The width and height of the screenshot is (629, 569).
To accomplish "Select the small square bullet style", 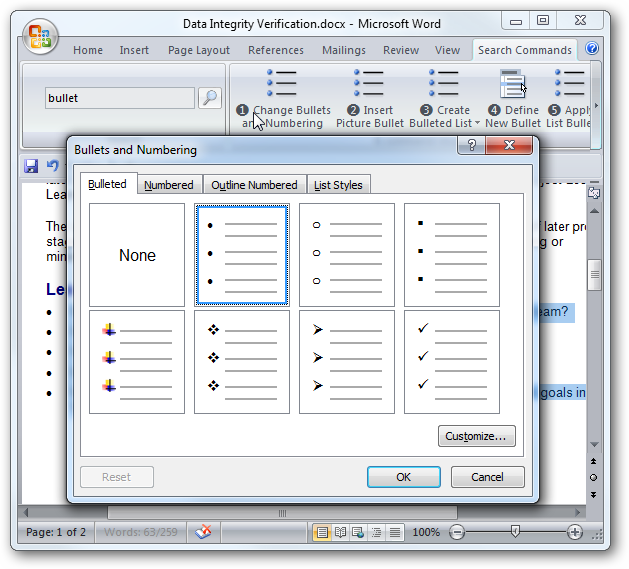I will (x=452, y=255).
